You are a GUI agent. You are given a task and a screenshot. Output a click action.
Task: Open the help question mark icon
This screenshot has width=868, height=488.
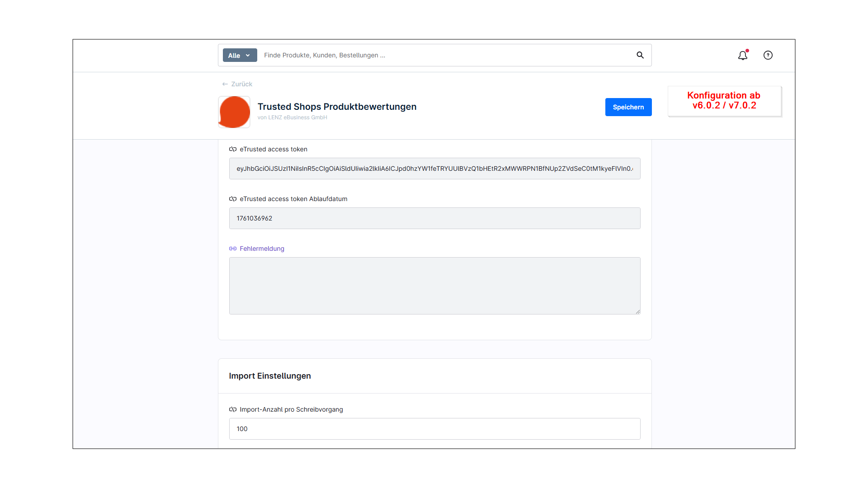click(768, 55)
